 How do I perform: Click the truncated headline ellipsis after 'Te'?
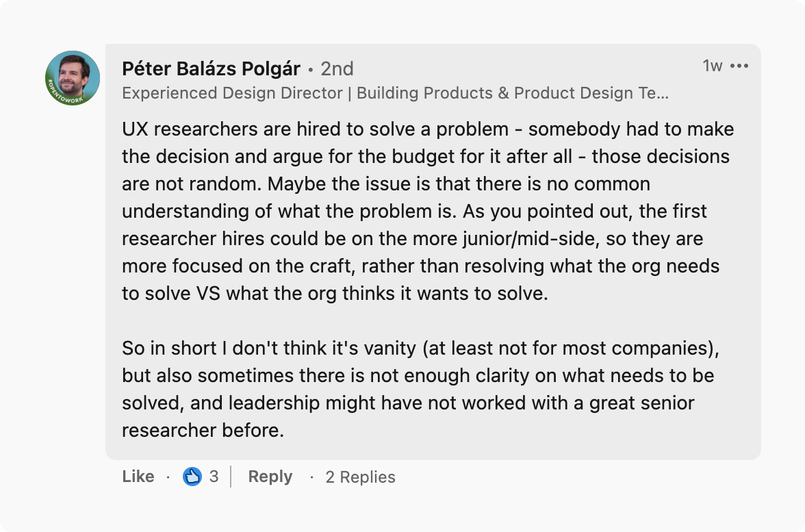pyautogui.click(x=662, y=93)
